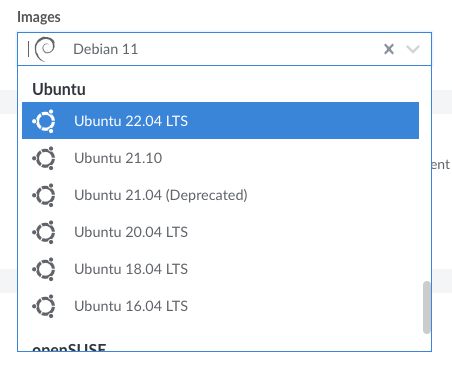Click Ubuntu logo beside 20.04 LTS

(44, 232)
